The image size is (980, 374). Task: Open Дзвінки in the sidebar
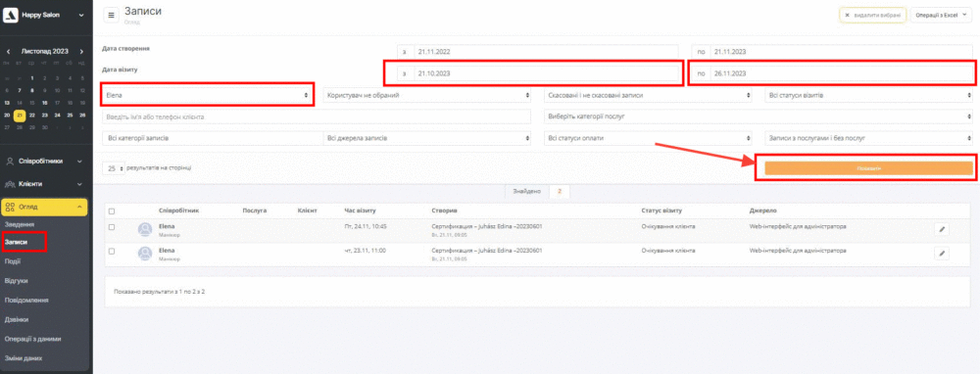(17, 319)
